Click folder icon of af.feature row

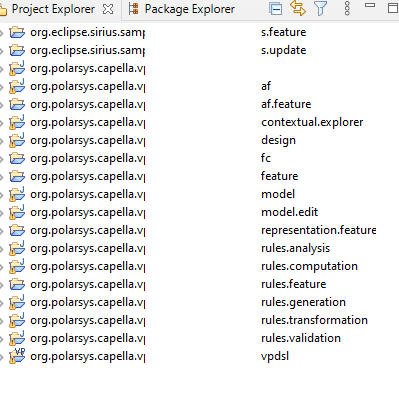(17, 104)
